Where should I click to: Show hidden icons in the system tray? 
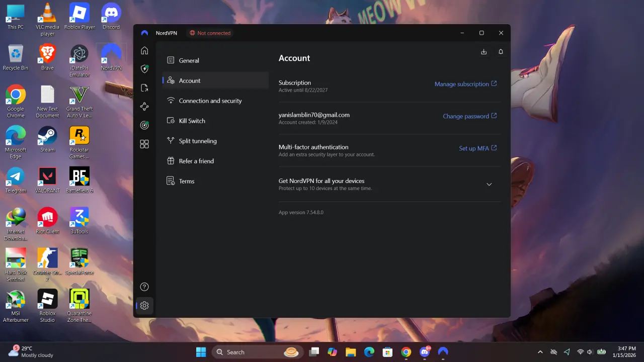[540, 352]
